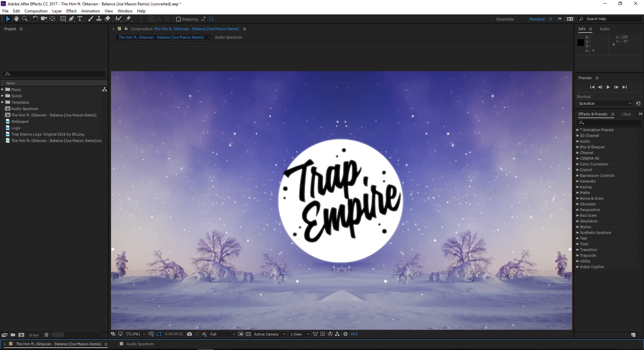Select the Brush tool
The width and height of the screenshot is (644, 350).
(x=91, y=19)
